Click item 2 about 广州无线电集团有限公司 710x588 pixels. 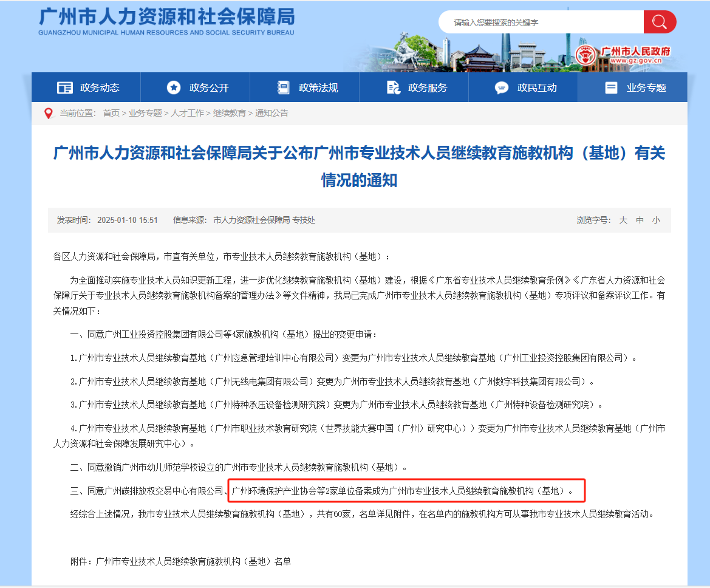tap(332, 382)
